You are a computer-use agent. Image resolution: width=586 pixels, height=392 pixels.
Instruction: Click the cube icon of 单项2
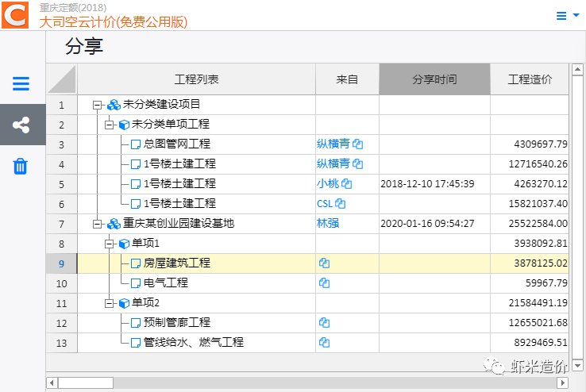point(124,303)
